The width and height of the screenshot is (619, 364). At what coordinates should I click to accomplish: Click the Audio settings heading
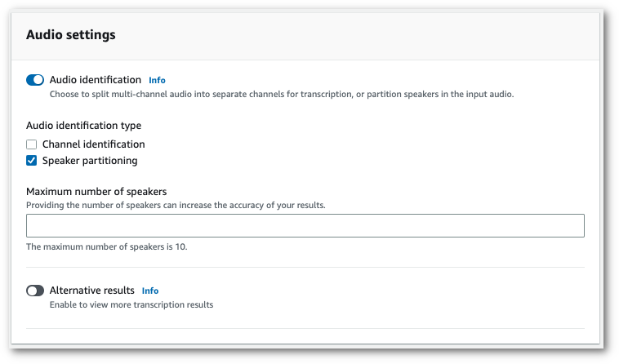(71, 35)
